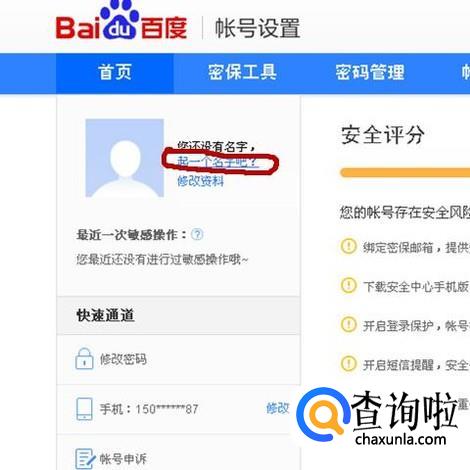The height and width of the screenshot is (470, 470).
Task: Click warning icon beside 绑定密保邮箱
Action: click(x=349, y=246)
